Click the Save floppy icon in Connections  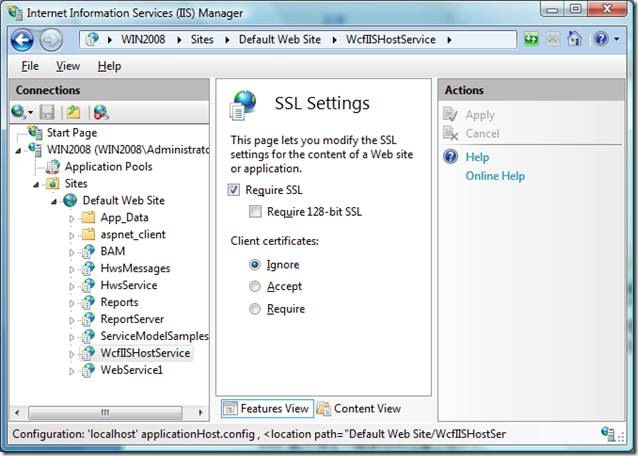(x=47, y=112)
